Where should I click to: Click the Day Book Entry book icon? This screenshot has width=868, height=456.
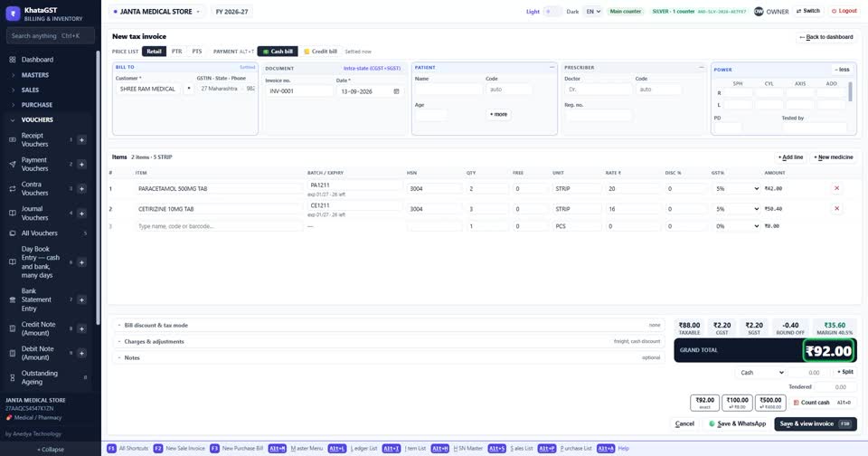[x=12, y=262]
